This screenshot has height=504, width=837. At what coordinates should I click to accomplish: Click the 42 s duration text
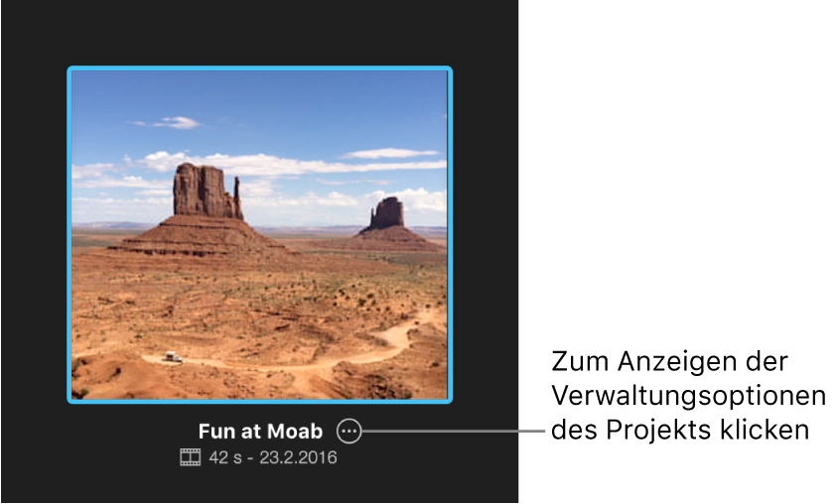coord(225,457)
